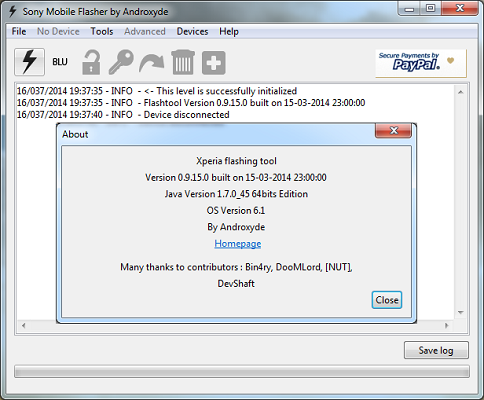Click the log scrollbar down arrow

click(x=461, y=312)
